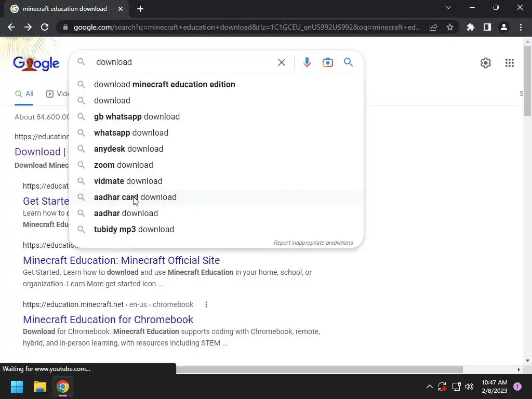Go to Google home via logo
This screenshot has height=399, width=532.
pos(36,63)
